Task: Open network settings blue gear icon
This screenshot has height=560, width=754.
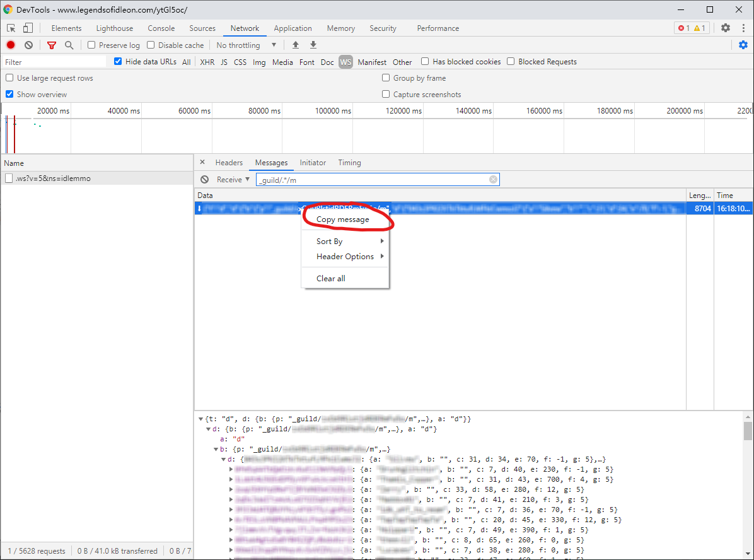Action: point(743,45)
